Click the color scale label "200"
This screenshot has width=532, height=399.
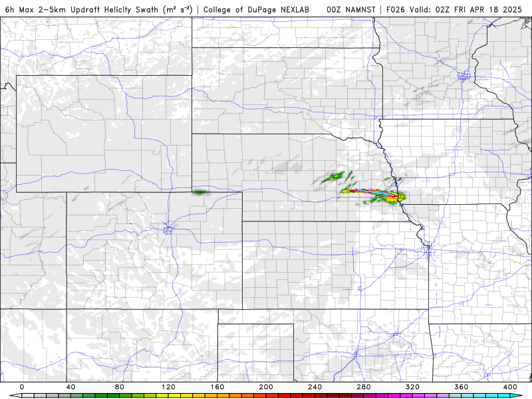click(266, 387)
